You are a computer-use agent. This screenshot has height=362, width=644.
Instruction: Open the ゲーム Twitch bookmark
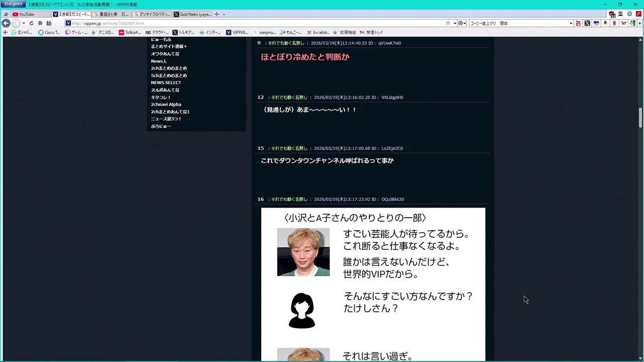(x=76, y=32)
